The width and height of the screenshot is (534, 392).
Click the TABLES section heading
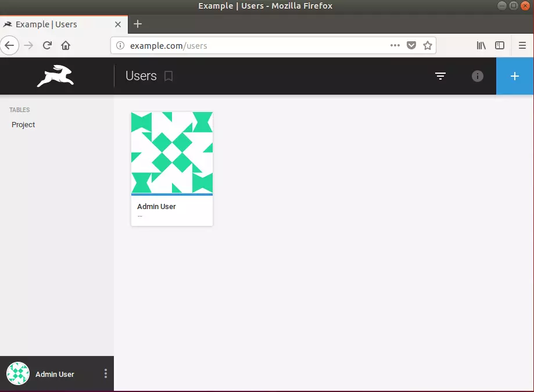(19, 110)
